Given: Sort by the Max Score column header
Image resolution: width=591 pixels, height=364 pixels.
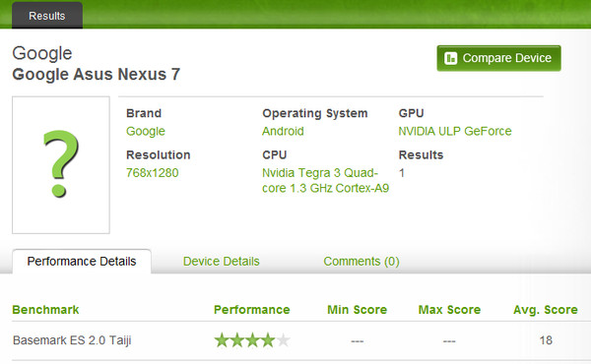Looking at the screenshot, I should coord(449,310).
